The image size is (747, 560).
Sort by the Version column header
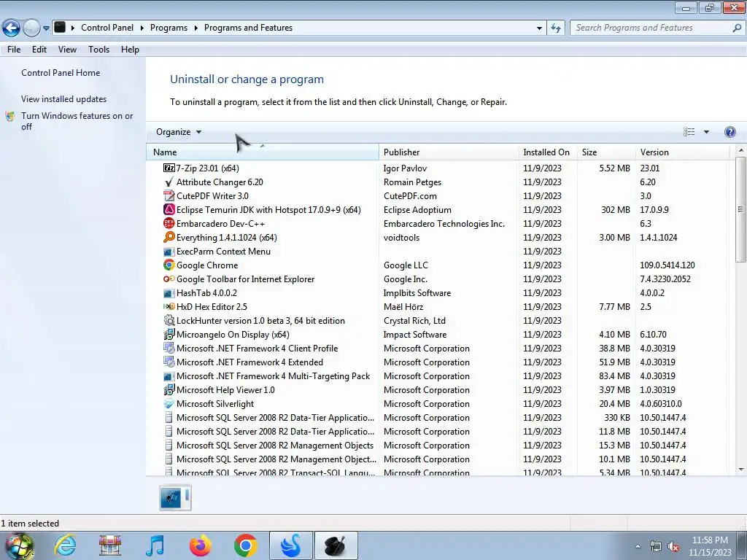click(x=682, y=152)
